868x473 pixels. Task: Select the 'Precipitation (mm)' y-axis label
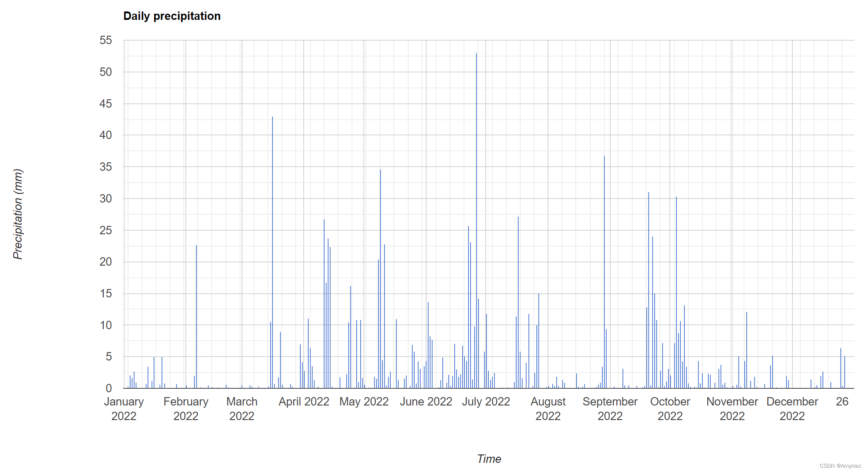pyautogui.click(x=18, y=214)
